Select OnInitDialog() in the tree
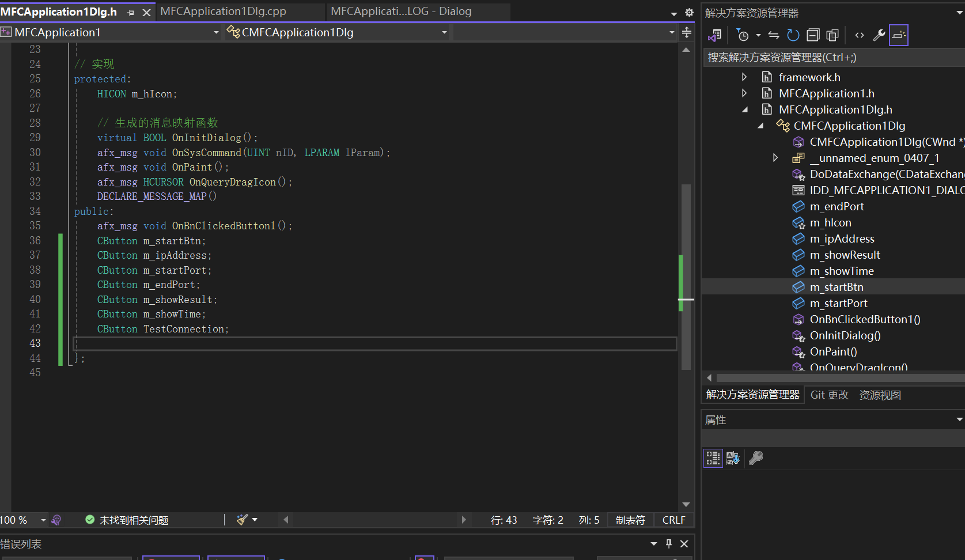 tap(845, 335)
